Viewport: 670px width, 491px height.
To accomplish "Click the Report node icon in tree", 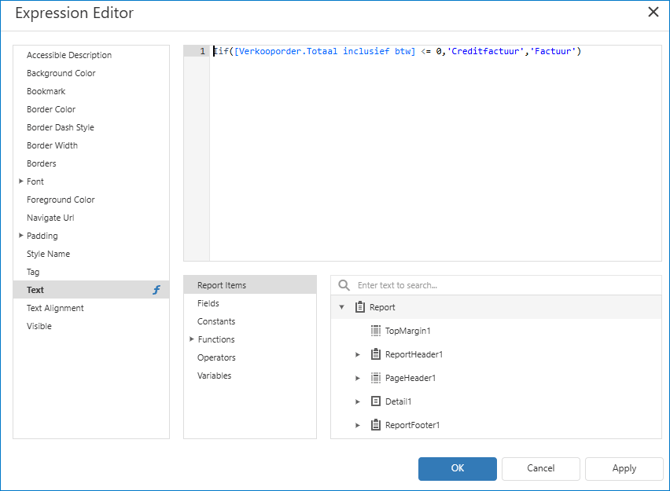I will click(360, 307).
